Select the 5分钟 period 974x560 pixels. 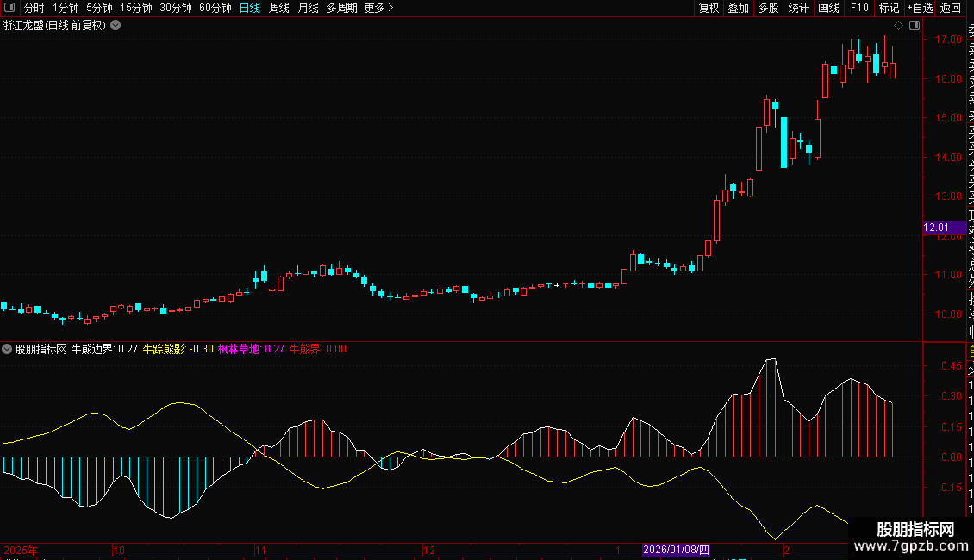99,8
